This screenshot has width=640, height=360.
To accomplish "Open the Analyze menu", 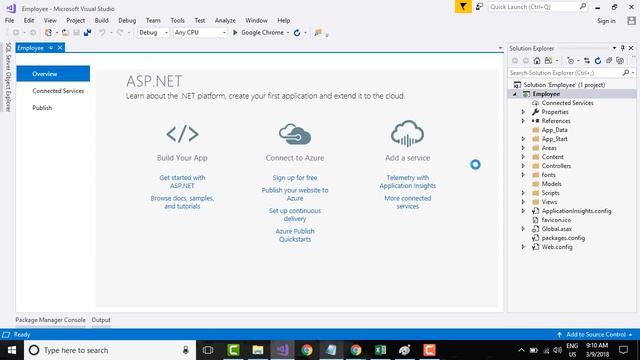I will pyautogui.click(x=225, y=20).
